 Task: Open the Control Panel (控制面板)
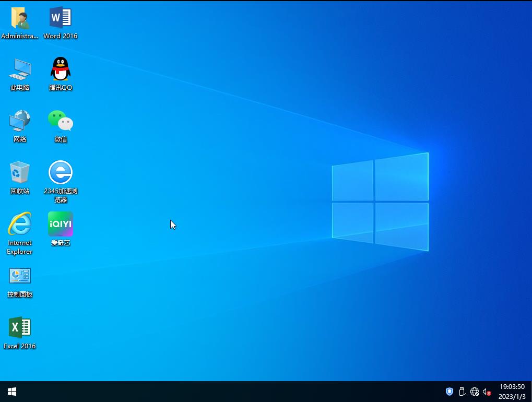(20, 275)
